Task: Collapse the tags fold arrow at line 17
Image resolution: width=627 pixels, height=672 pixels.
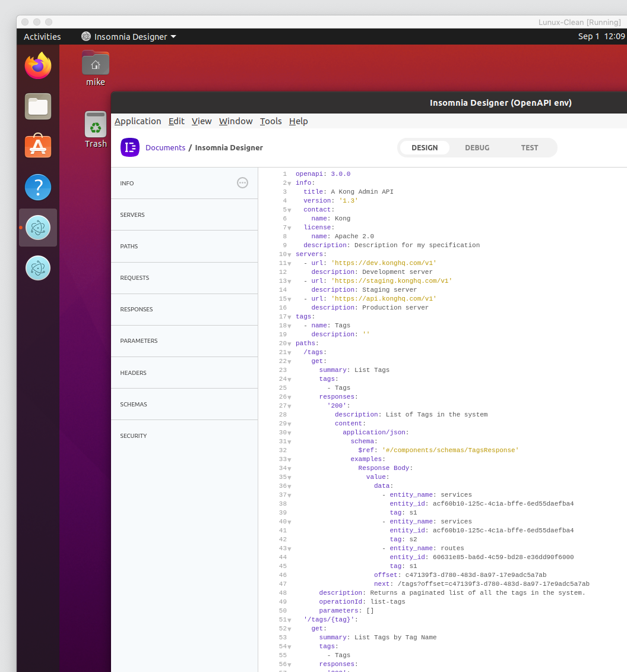Action: tap(290, 317)
